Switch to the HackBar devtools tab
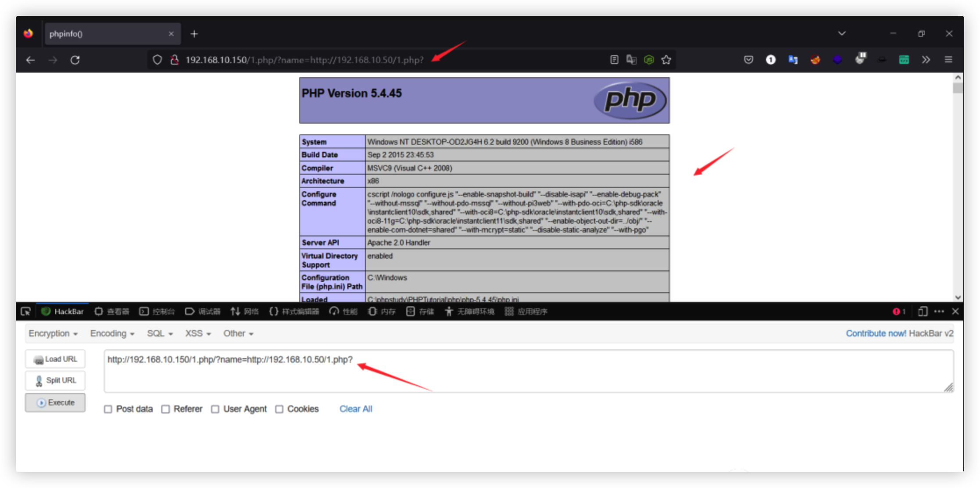This screenshot has width=980, height=488. pyautogui.click(x=62, y=312)
